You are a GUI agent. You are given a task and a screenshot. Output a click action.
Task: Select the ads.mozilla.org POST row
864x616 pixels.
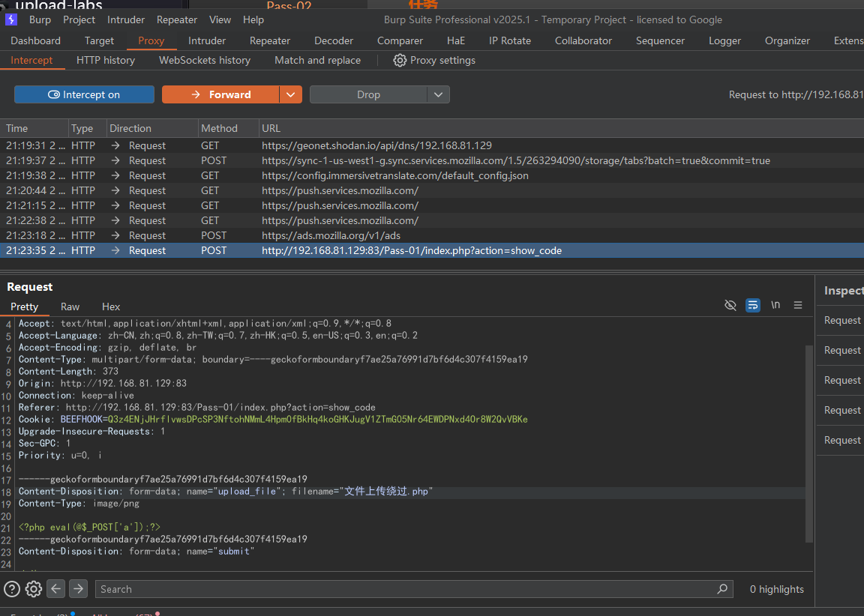[432, 235]
